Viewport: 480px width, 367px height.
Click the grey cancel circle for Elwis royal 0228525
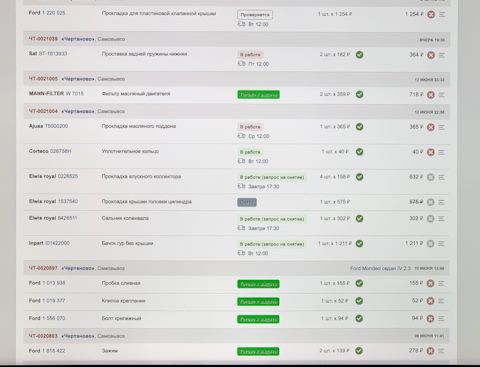click(x=431, y=177)
